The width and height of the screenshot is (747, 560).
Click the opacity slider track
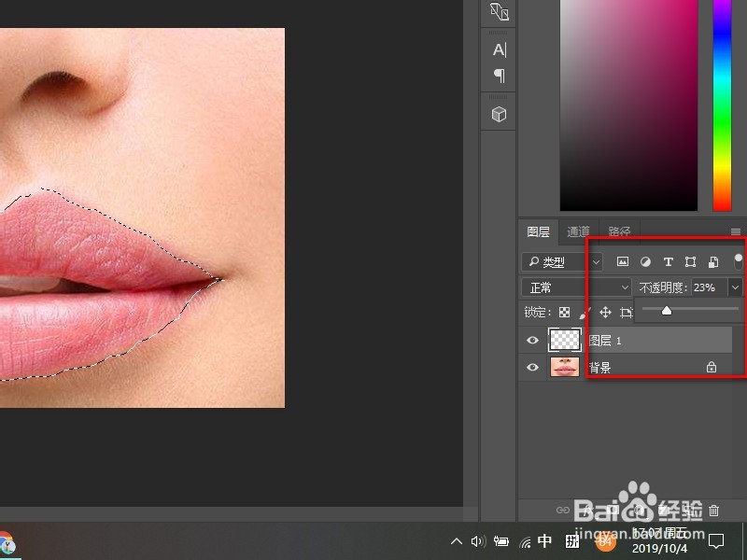tap(690, 309)
